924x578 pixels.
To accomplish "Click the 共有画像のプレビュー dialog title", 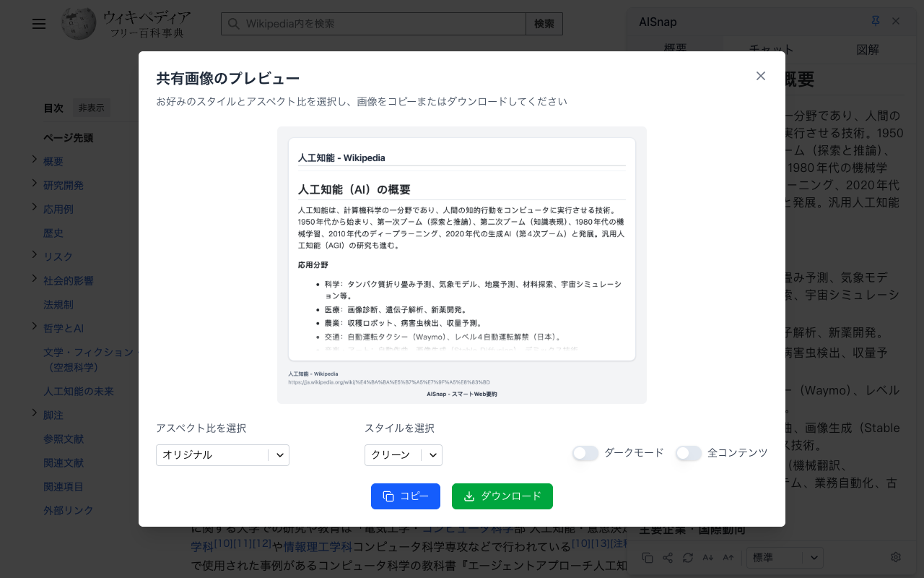I will coord(228,78).
